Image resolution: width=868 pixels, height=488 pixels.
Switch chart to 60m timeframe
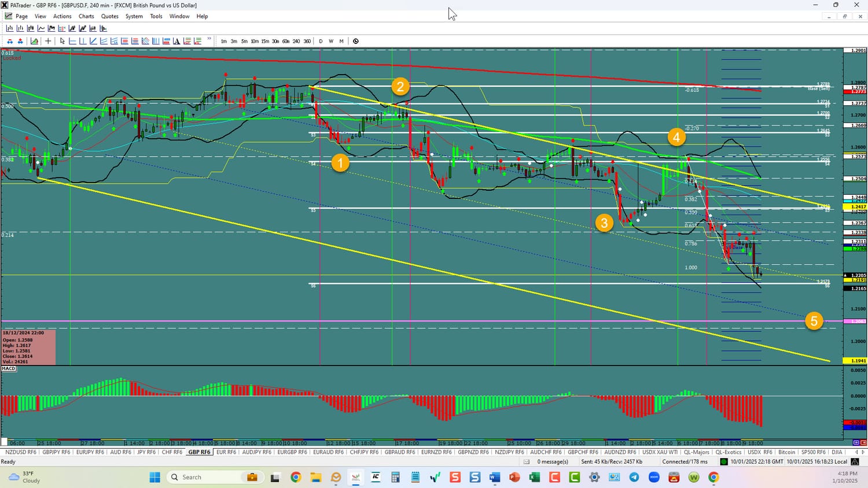pyautogui.click(x=286, y=41)
